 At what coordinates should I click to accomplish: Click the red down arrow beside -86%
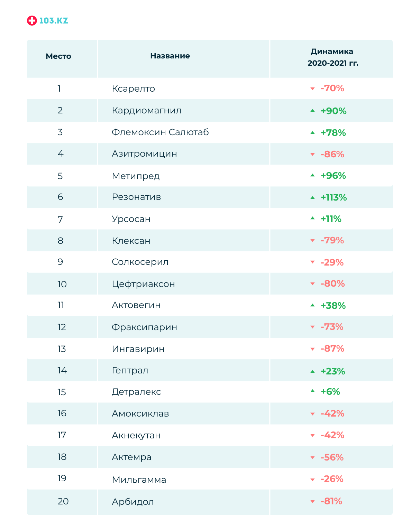pos(312,155)
